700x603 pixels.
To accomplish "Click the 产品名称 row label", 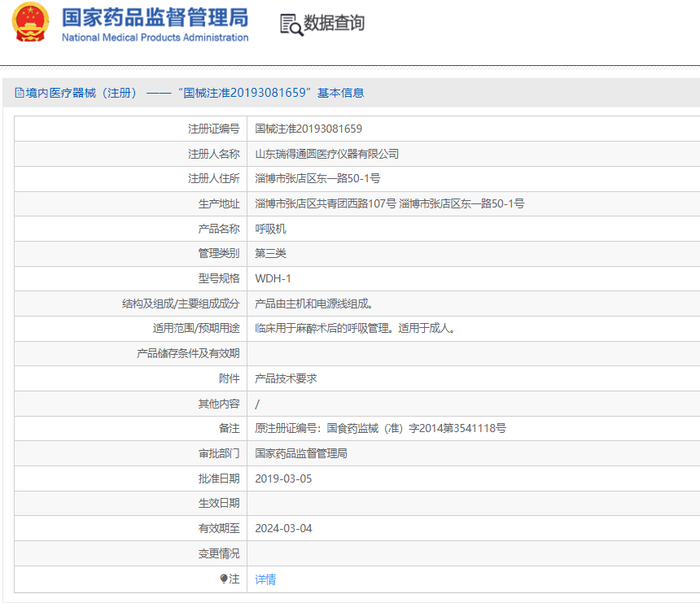I will click(x=219, y=229).
